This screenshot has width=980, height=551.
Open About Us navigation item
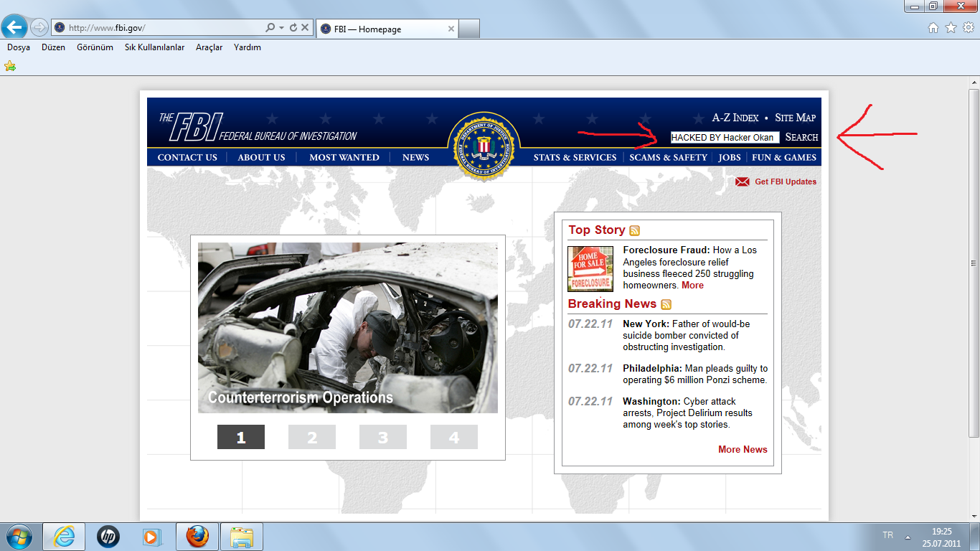(x=261, y=157)
